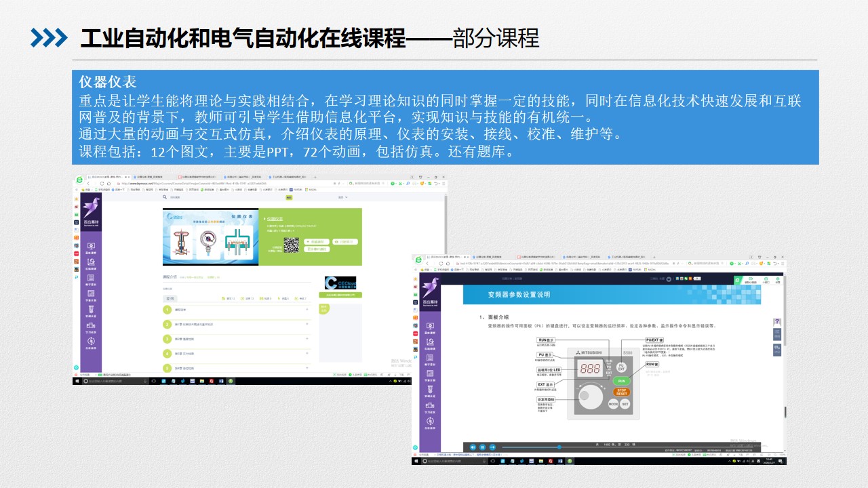Click second purple sidebar icon in left screenshot
The image size is (868, 488).
[x=91, y=262]
